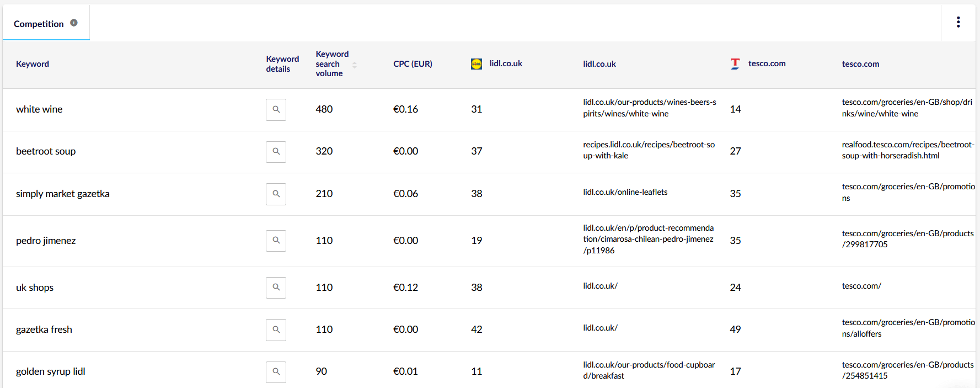Open Tesco promotions link in simply market row
The height and width of the screenshot is (388, 980).
[908, 192]
